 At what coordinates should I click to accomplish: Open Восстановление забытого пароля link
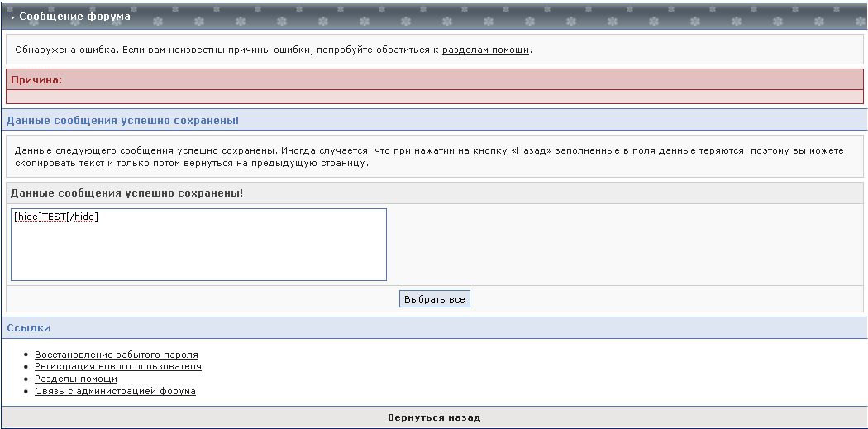tap(117, 355)
